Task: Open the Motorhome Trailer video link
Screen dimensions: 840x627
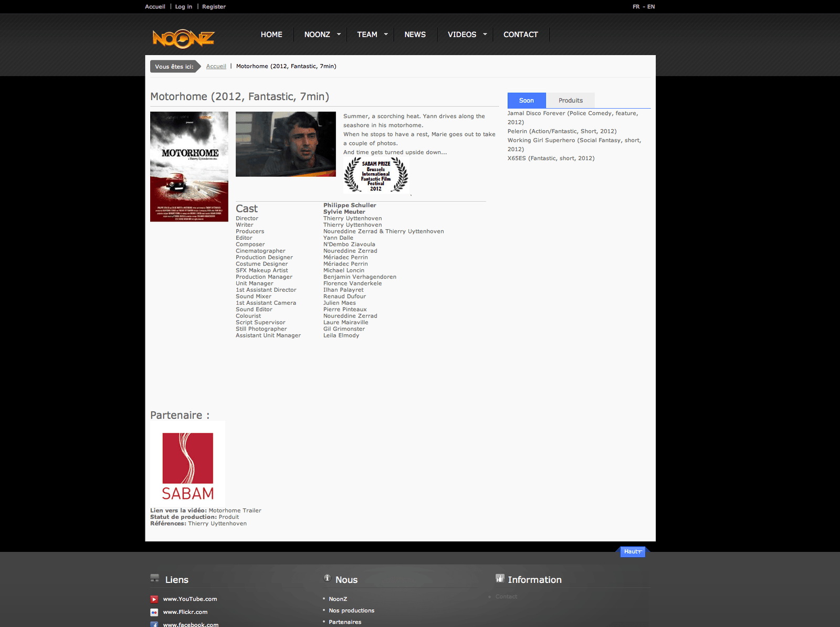Action: 235,511
